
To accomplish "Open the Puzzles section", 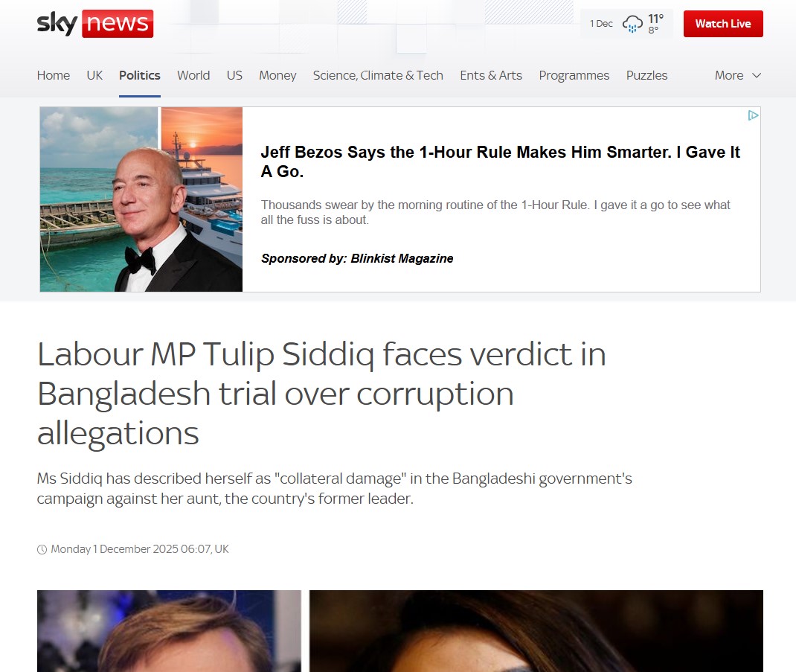I will tap(646, 75).
